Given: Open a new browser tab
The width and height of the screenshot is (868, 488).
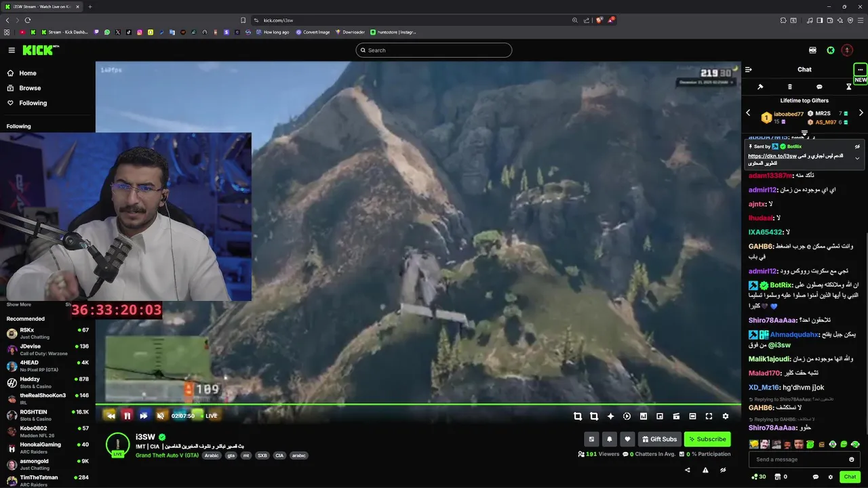Looking at the screenshot, I should pyautogui.click(x=90, y=7).
